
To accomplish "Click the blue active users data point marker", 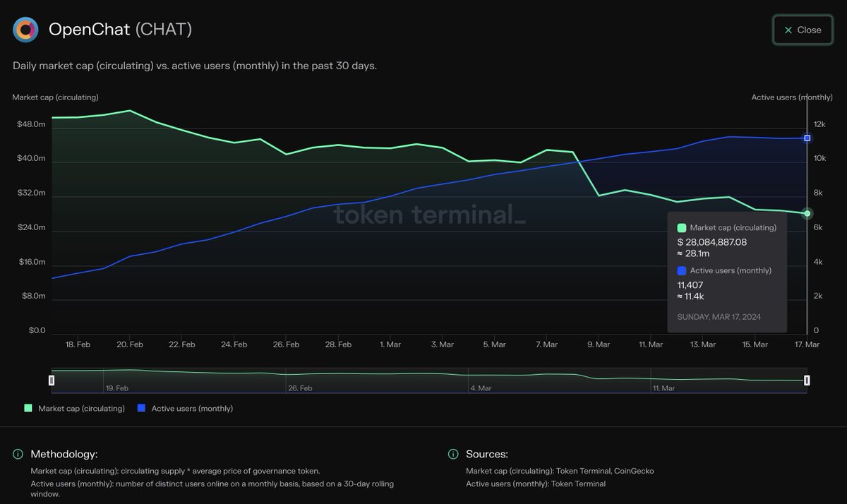I will 807,138.
